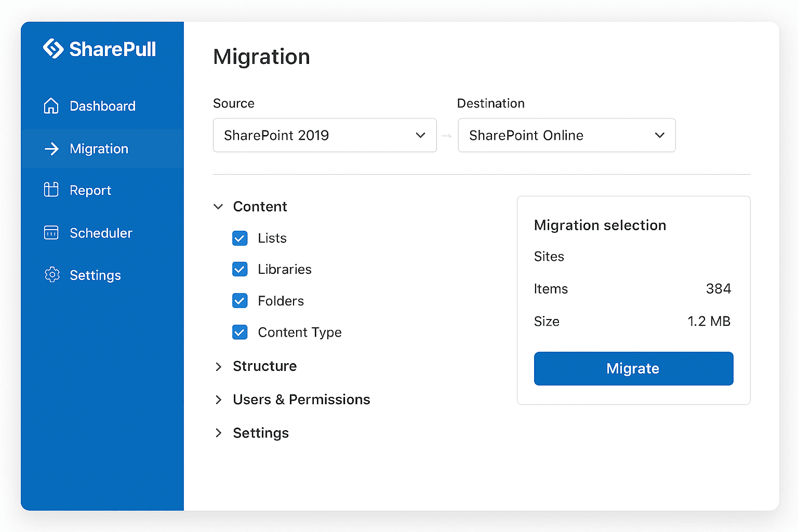Uncheck the Libraries checkbox
Viewport: 798px width, 532px height.
(240, 270)
